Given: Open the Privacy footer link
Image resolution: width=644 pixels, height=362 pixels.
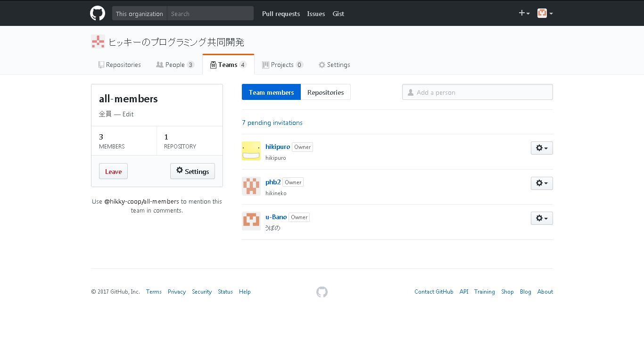Looking at the screenshot, I should [177, 292].
